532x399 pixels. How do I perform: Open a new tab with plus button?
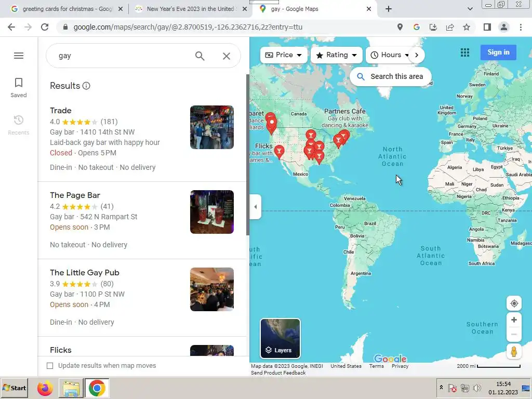(x=389, y=9)
